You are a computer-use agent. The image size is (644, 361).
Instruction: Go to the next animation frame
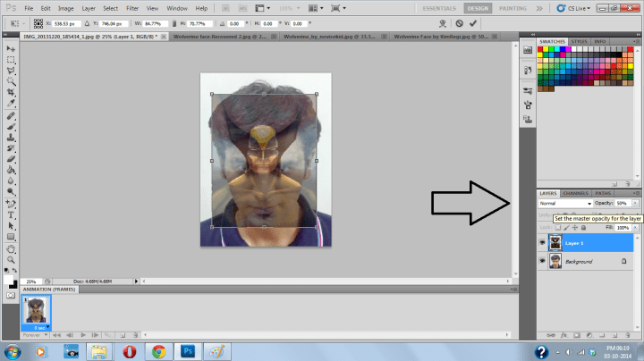[96, 335]
